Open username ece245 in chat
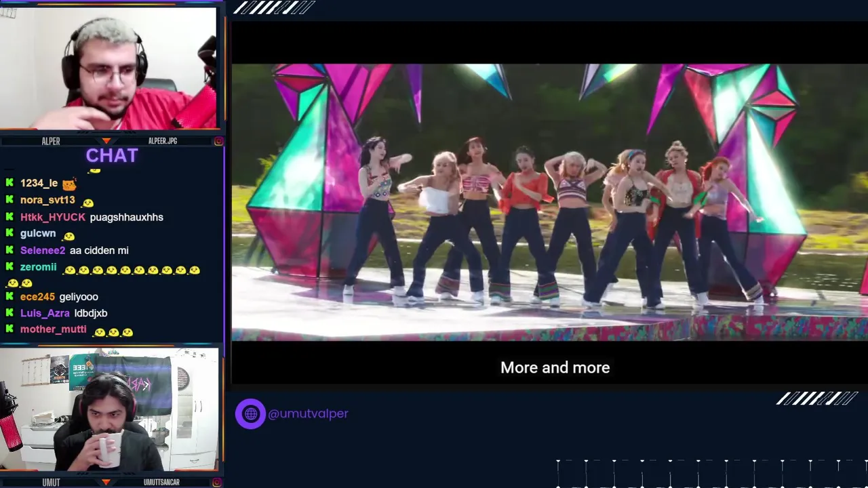The width and height of the screenshot is (868, 488). (x=37, y=296)
